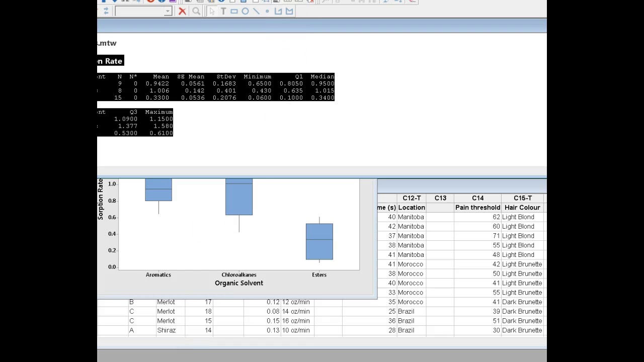
Task: Pick the marker point drawing tool
Action: tap(267, 11)
